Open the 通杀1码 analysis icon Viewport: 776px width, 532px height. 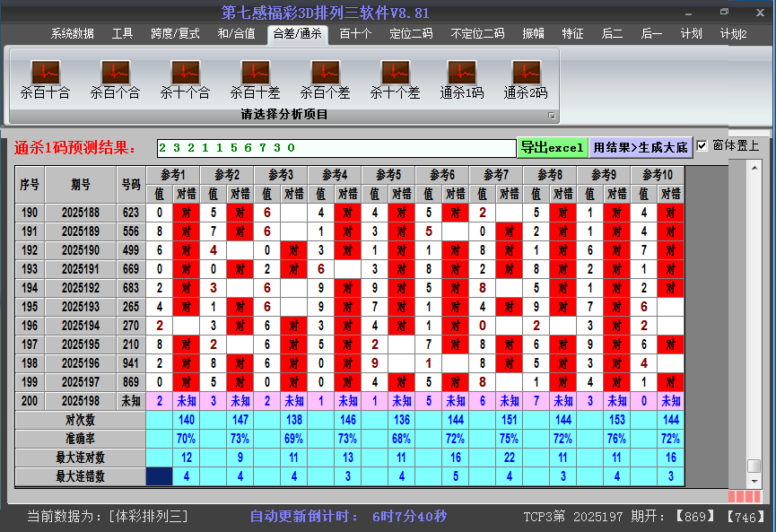click(462, 80)
